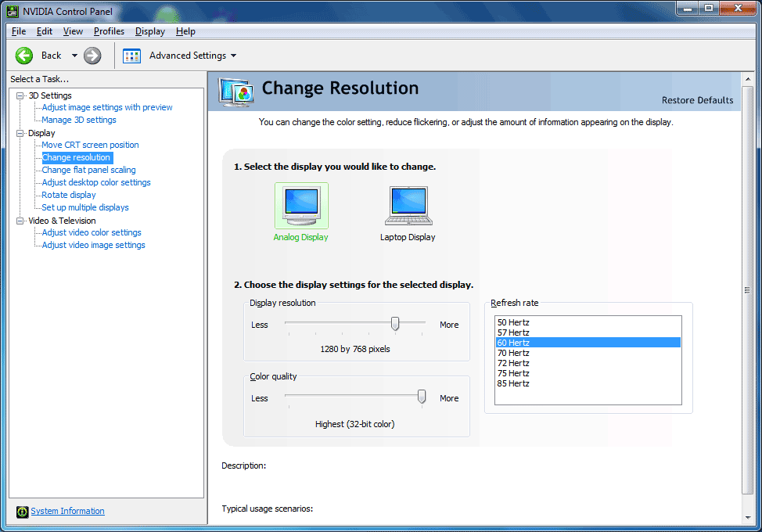
Task: Select the Analog Display monitor icon
Action: 301,206
